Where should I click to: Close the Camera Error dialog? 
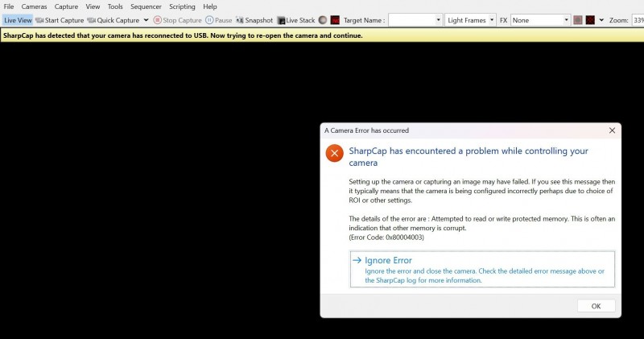point(612,130)
